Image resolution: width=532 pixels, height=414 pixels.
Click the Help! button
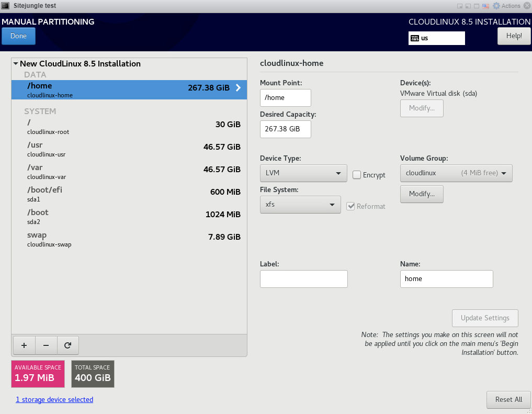pyautogui.click(x=514, y=36)
